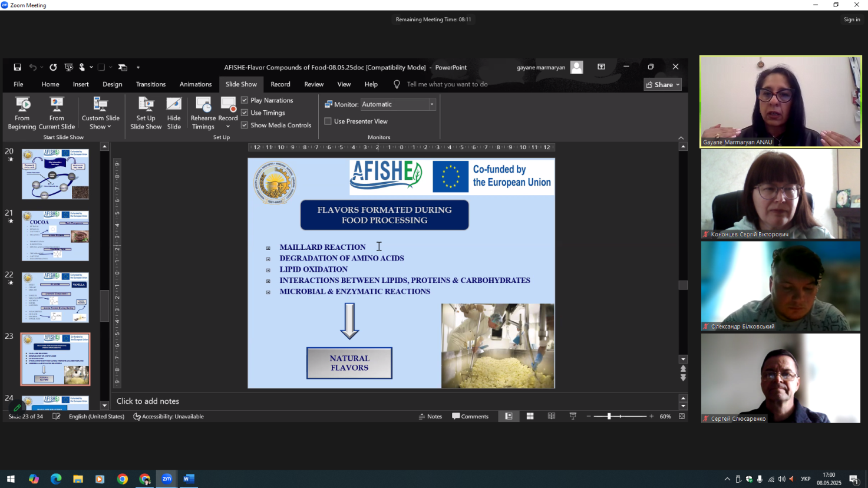
Task: Switch to Reading View icon
Action: [552, 416]
